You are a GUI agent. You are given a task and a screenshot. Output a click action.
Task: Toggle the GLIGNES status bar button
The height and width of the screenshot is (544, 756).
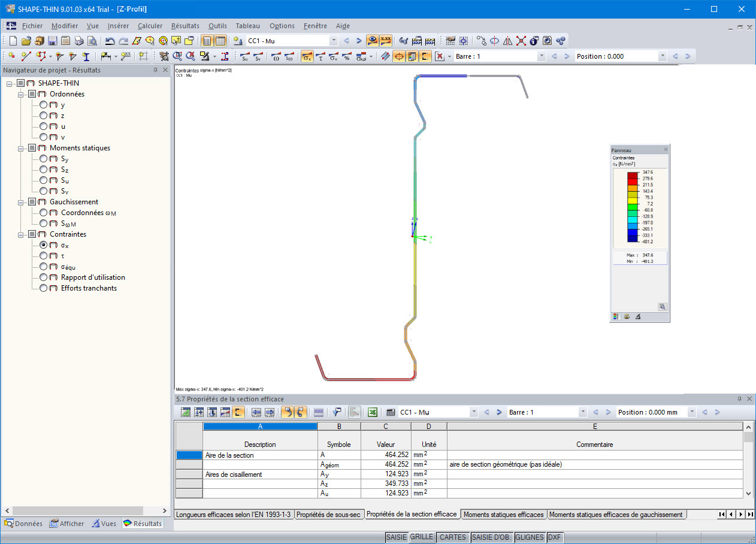[x=530, y=537]
